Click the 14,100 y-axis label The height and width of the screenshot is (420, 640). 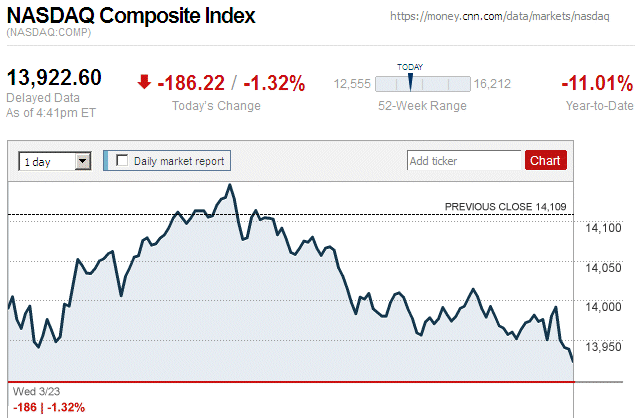603,229
